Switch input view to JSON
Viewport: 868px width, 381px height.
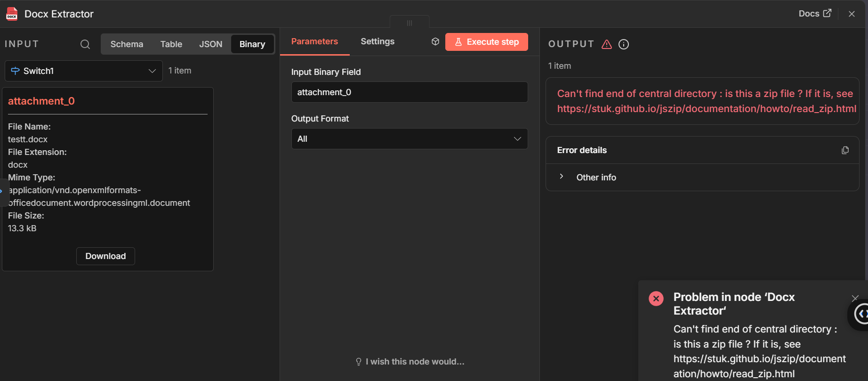pos(210,44)
